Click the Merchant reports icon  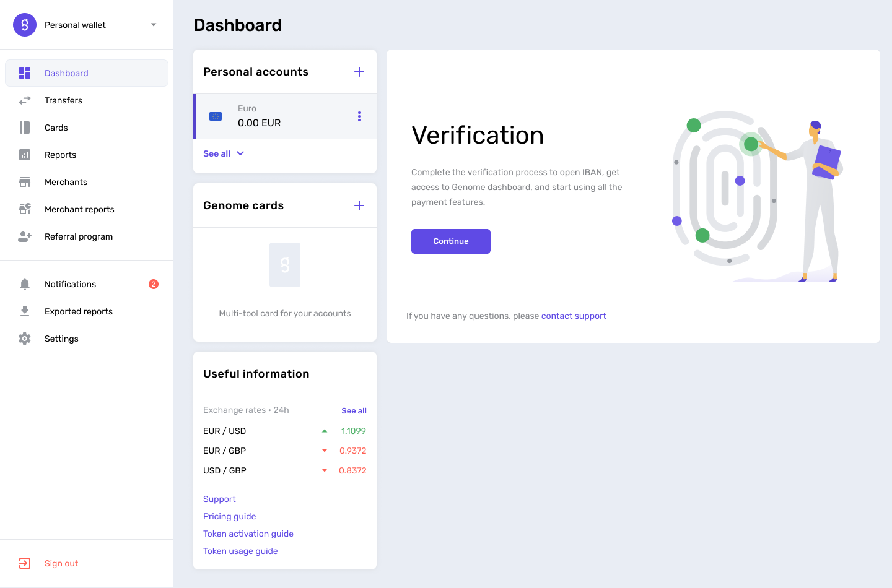[25, 209]
